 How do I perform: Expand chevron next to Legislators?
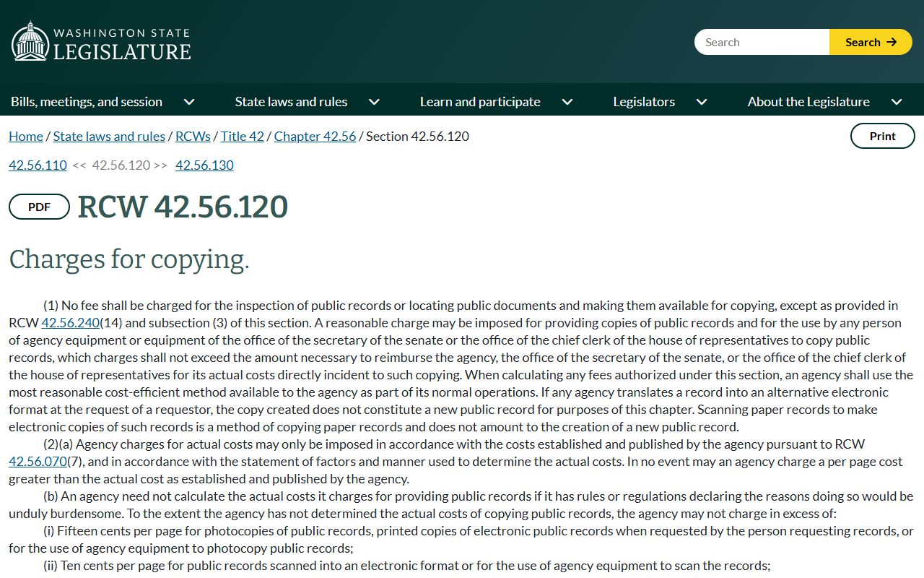tap(702, 102)
